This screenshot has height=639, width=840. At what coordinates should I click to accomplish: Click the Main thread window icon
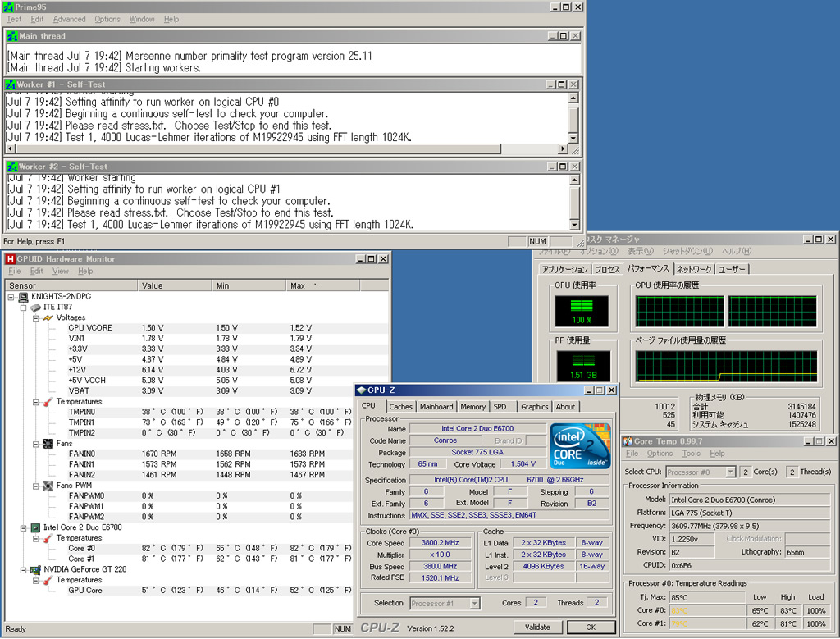(x=12, y=36)
